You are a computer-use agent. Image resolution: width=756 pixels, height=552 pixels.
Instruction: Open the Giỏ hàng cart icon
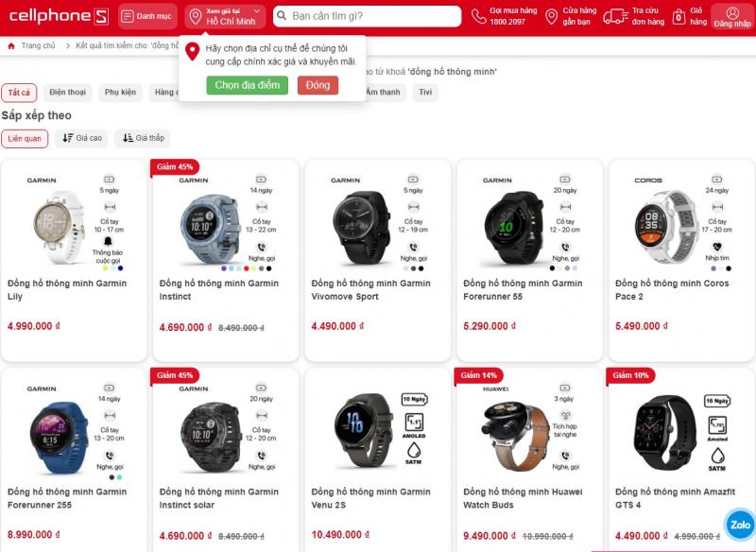[x=679, y=17]
